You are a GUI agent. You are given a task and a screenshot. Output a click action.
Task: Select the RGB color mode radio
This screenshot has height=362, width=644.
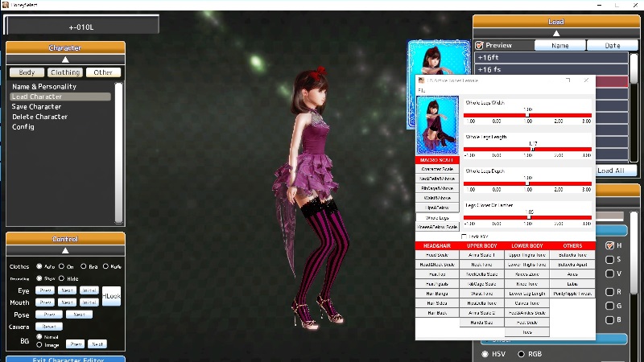coord(521,354)
